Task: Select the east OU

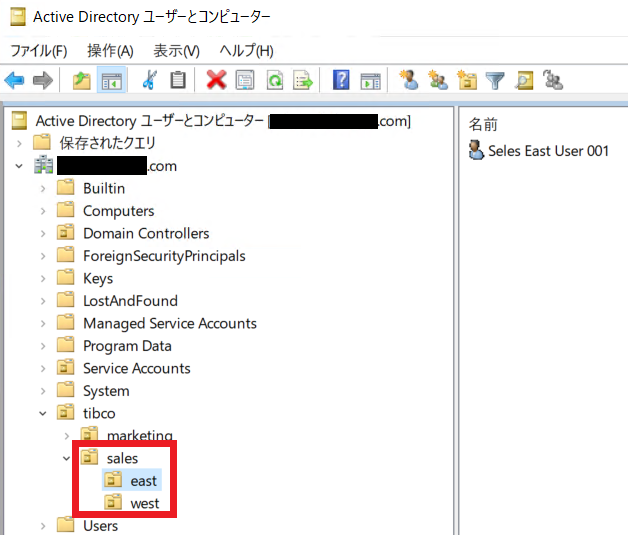Action: pyautogui.click(x=143, y=481)
